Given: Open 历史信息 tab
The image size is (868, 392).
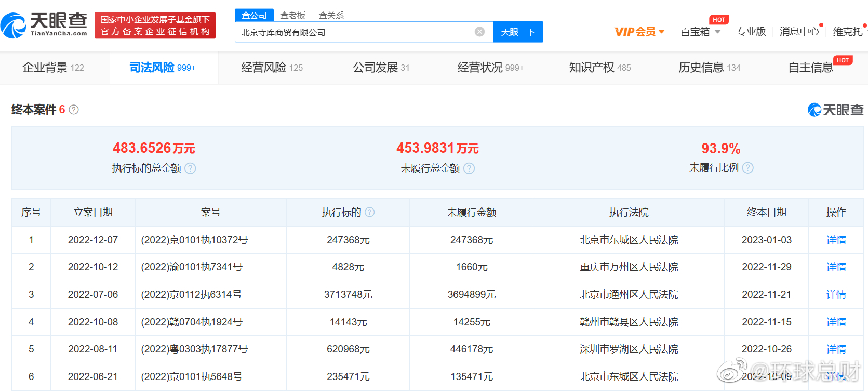Looking at the screenshot, I should point(710,68).
